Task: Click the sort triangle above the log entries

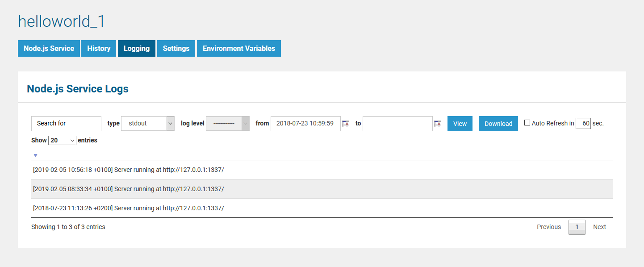Action: (x=35, y=155)
